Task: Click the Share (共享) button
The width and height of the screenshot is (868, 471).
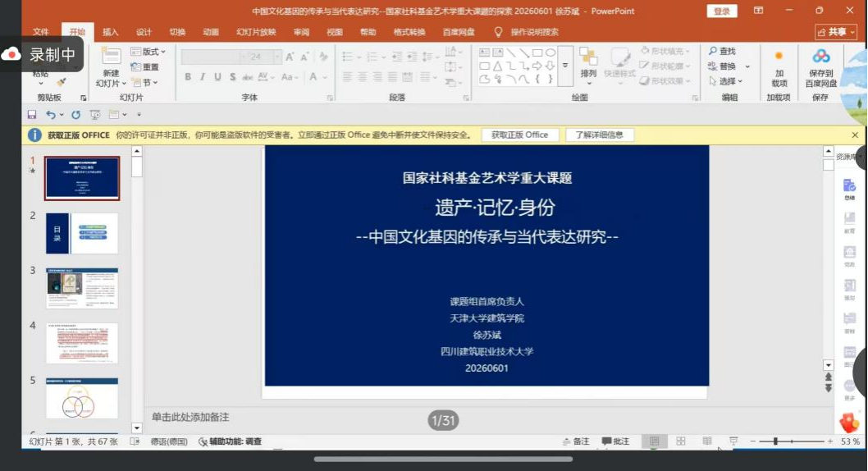Action: 836,32
